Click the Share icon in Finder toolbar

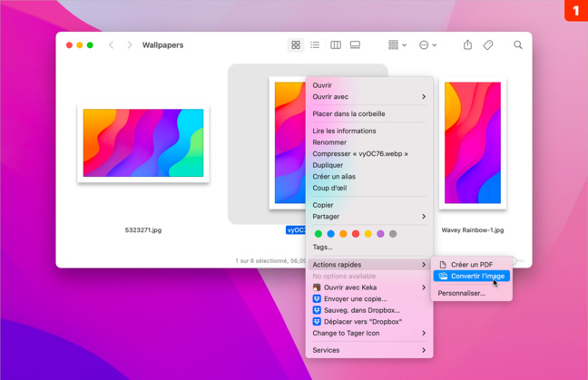[x=467, y=44]
